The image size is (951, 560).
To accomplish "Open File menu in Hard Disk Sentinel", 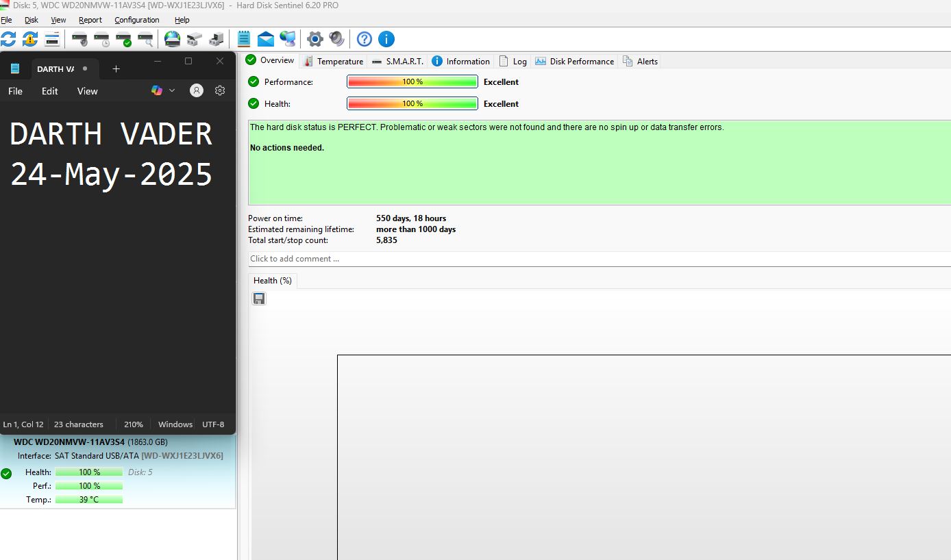I will click(6, 20).
